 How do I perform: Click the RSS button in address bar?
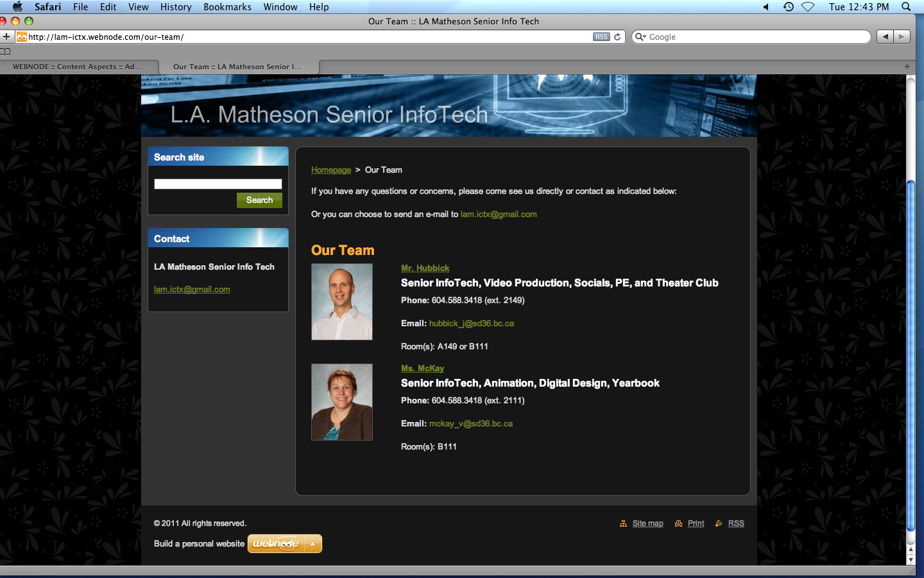(x=601, y=37)
